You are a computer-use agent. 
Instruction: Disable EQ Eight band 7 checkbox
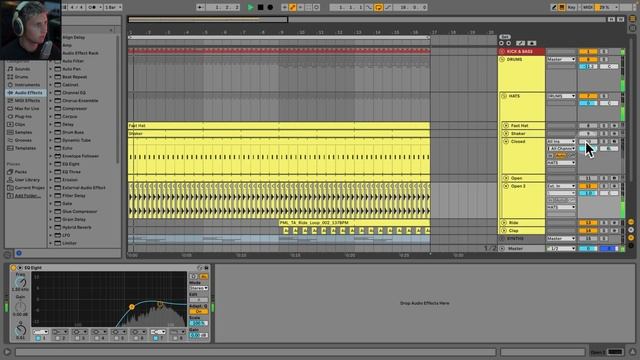(156, 338)
